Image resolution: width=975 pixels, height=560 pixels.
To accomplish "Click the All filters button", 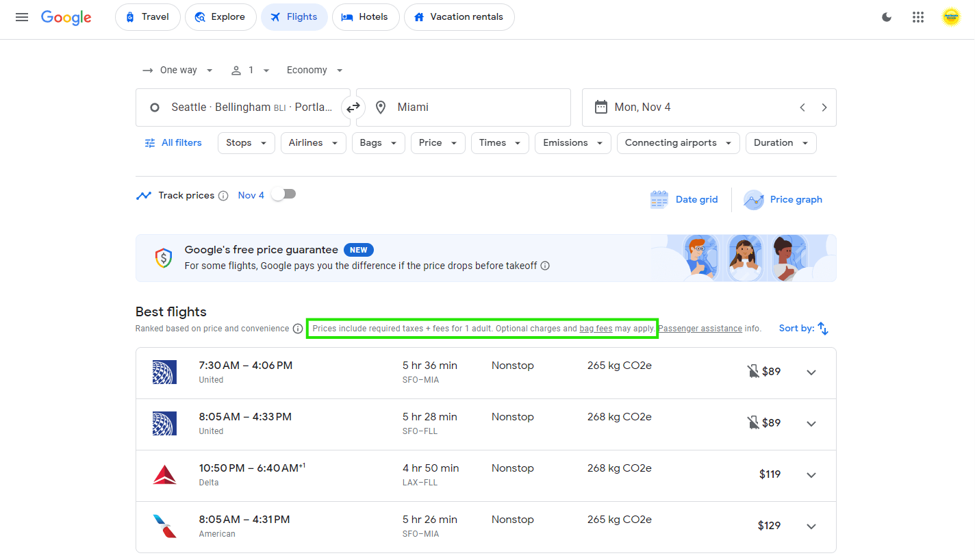I will click(173, 142).
